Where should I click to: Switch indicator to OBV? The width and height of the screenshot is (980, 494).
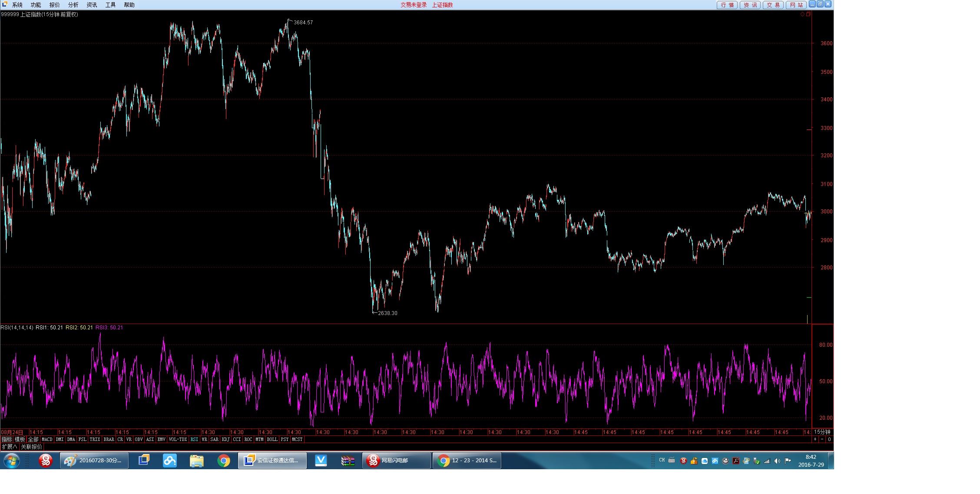pos(139,439)
